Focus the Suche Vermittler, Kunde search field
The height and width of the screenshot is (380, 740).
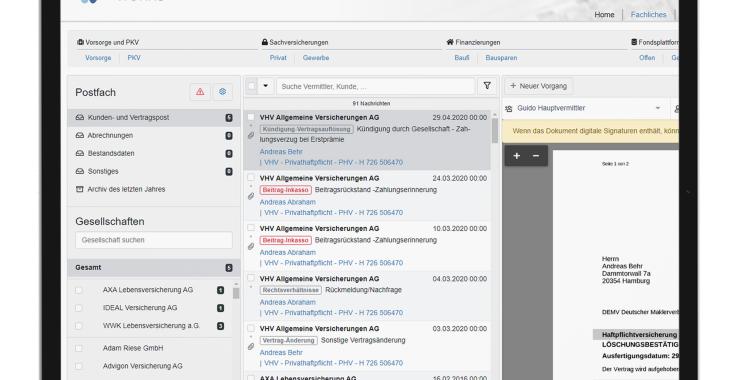coord(376,86)
